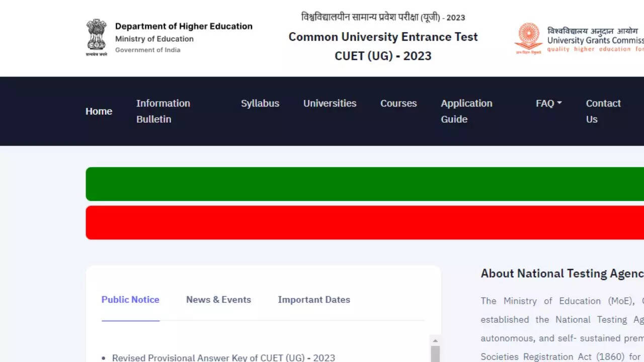Viewport: 644px width, 362px height.
Task: Select Courses from the navigation bar
Action: pos(398,103)
